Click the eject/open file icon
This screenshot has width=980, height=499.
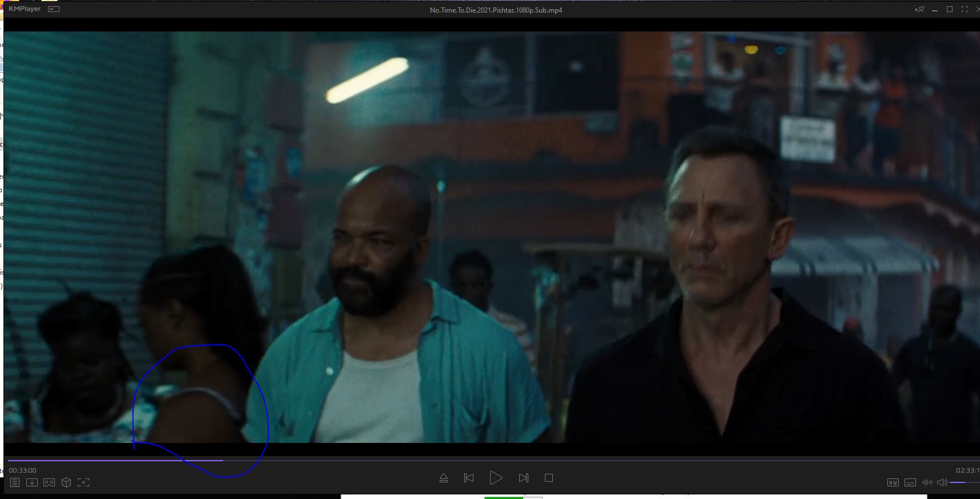coord(443,478)
